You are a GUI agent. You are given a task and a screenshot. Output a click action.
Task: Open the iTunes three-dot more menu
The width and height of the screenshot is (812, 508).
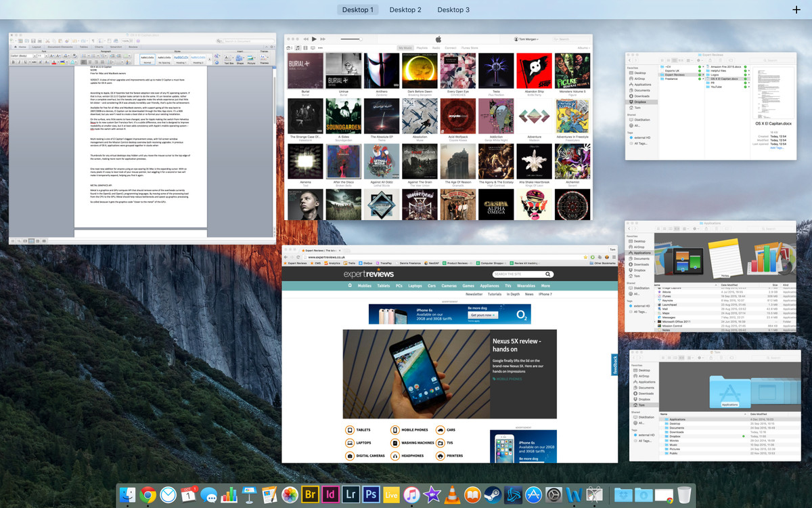(x=320, y=48)
